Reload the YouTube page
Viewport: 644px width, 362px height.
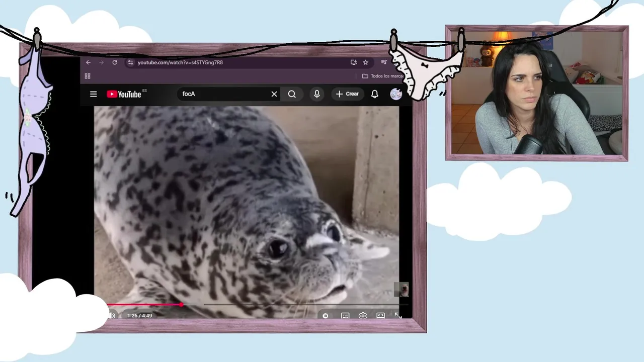(x=115, y=62)
